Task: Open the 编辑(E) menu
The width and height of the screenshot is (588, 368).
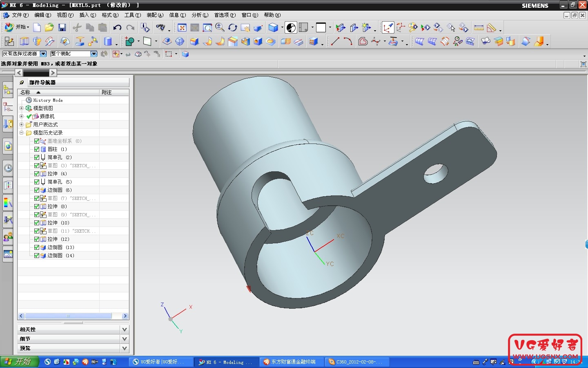Action: 42,15
